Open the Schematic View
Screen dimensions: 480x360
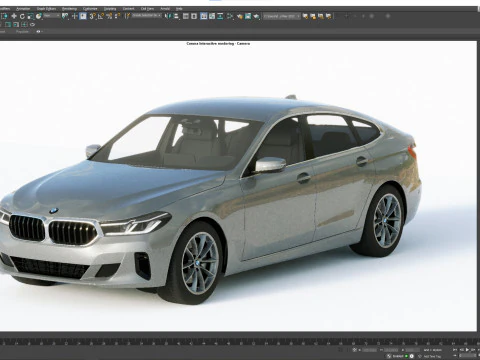[x=220, y=16]
